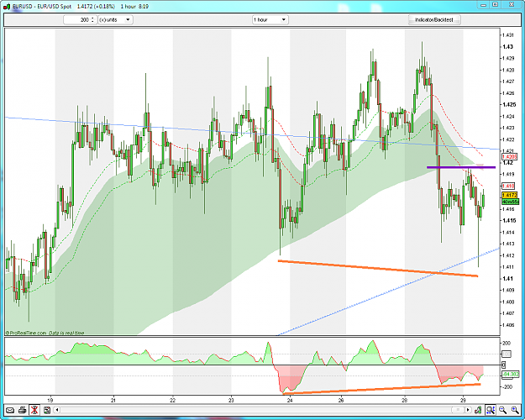Click the email envelope icon in bottom toolbar
Viewport: 525px width, 420px height.
(x=10, y=410)
